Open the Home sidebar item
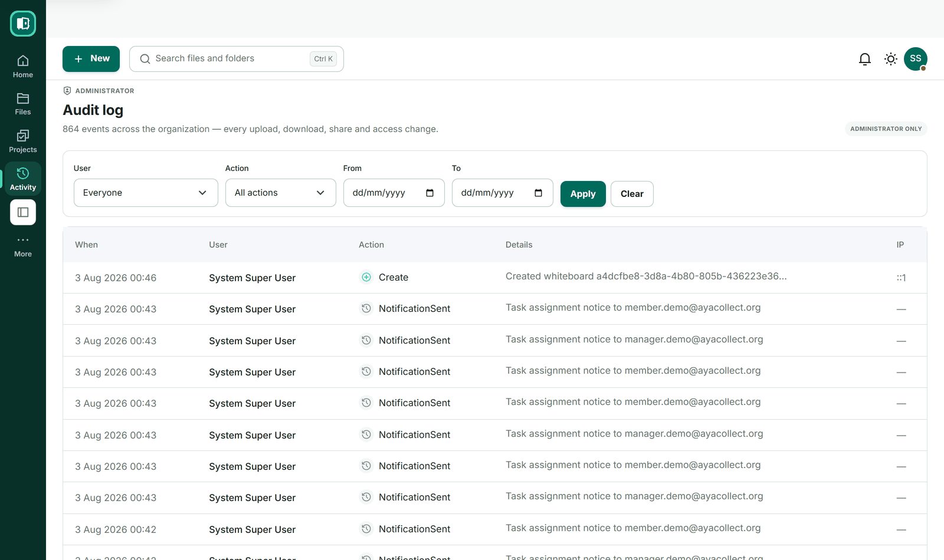 pos(23,67)
